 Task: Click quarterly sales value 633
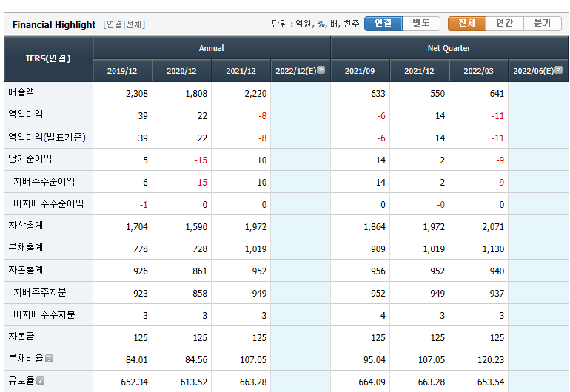coord(378,94)
